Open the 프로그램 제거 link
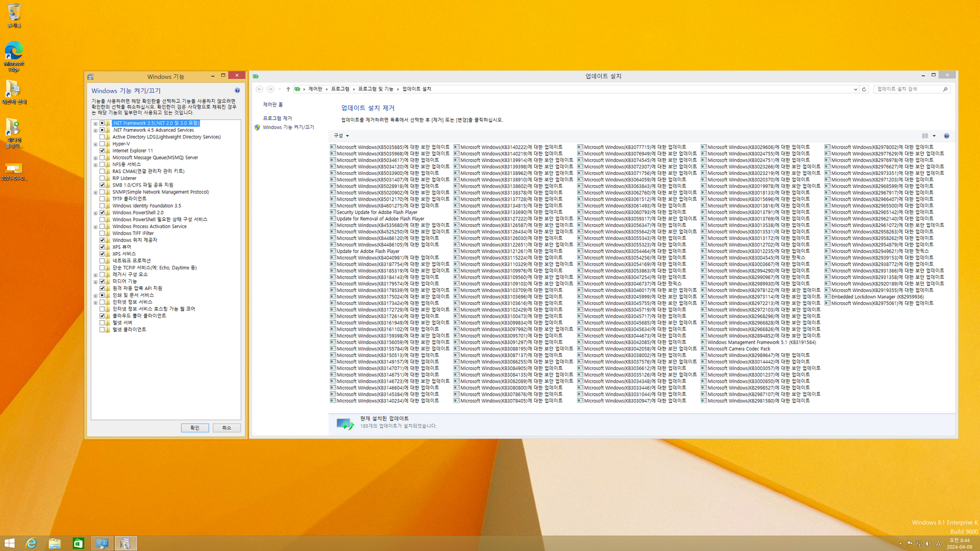980x551 pixels. 277,118
